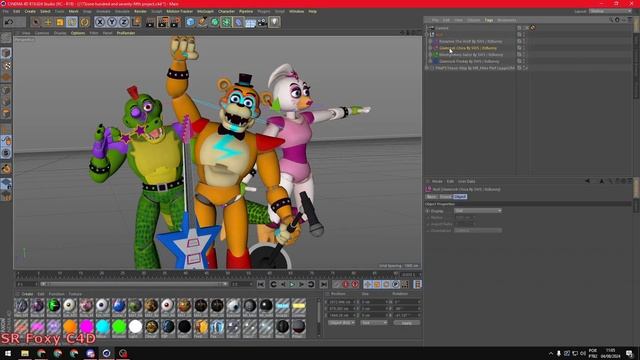The image size is (640, 360).
Task: Click the timeline preview range slider bar
Action: pos(134,284)
